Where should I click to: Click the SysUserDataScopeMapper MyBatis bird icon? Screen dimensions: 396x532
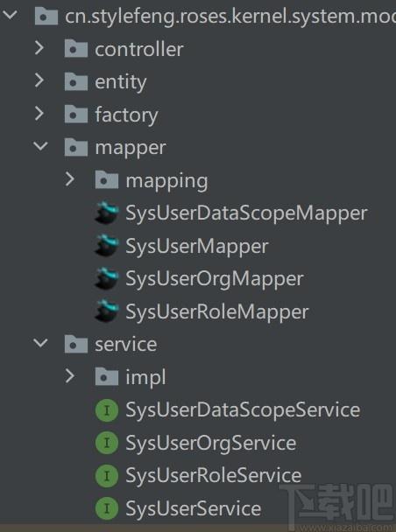(x=107, y=213)
